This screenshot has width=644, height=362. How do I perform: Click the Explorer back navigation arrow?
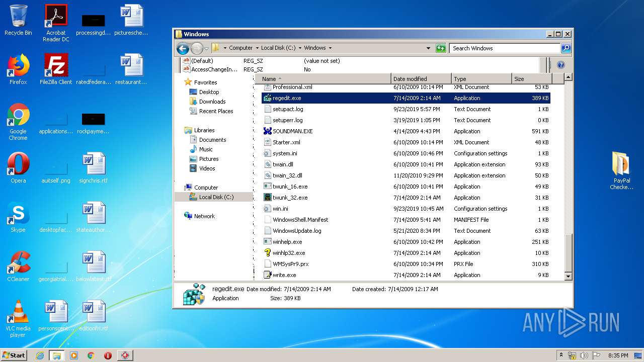(183, 48)
